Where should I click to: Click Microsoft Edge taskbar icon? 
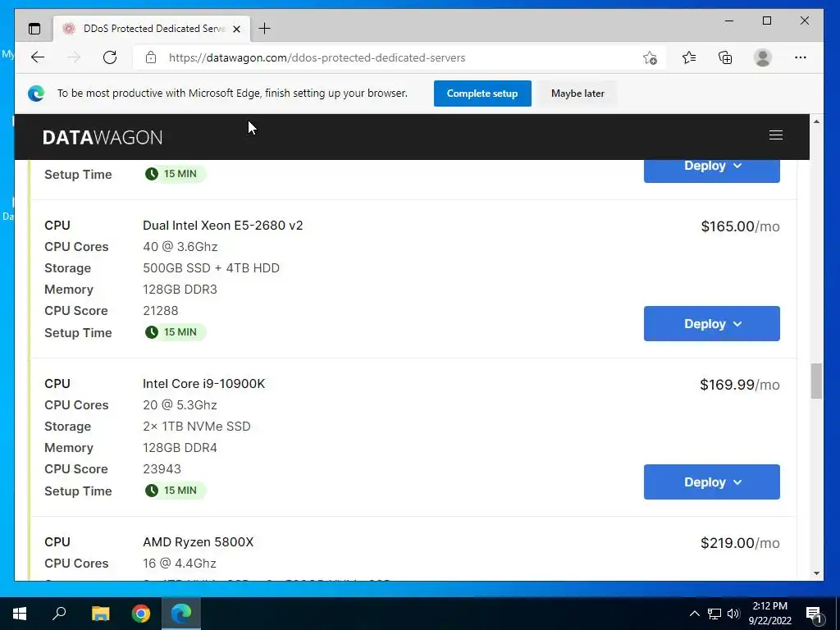click(x=181, y=614)
